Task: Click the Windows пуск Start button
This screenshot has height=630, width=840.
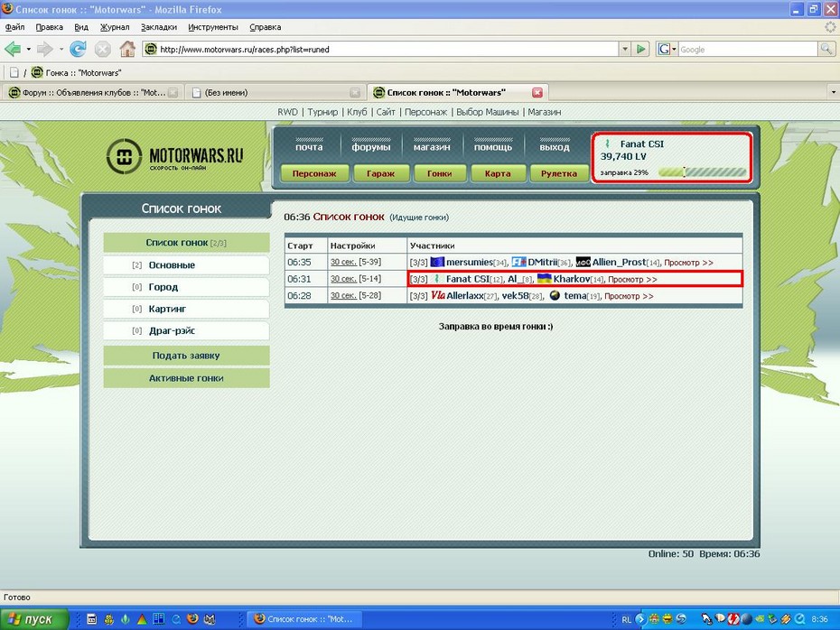Action: [x=34, y=619]
